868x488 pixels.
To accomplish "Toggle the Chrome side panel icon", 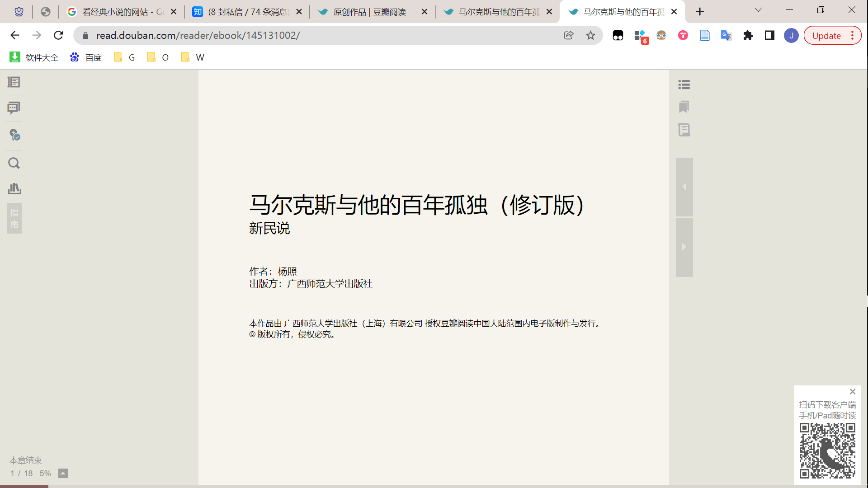I will (769, 36).
